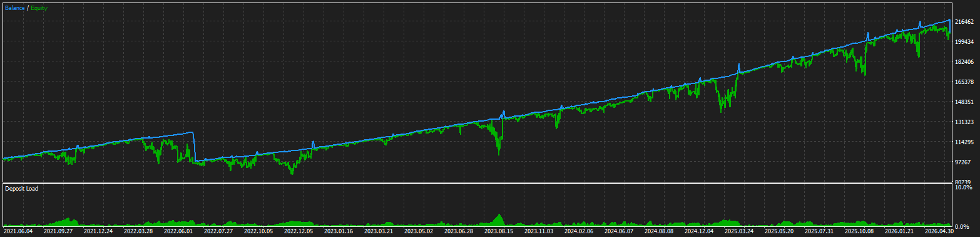Click the 199434 axis value
Screen dimensions: 980x237
tap(964, 41)
